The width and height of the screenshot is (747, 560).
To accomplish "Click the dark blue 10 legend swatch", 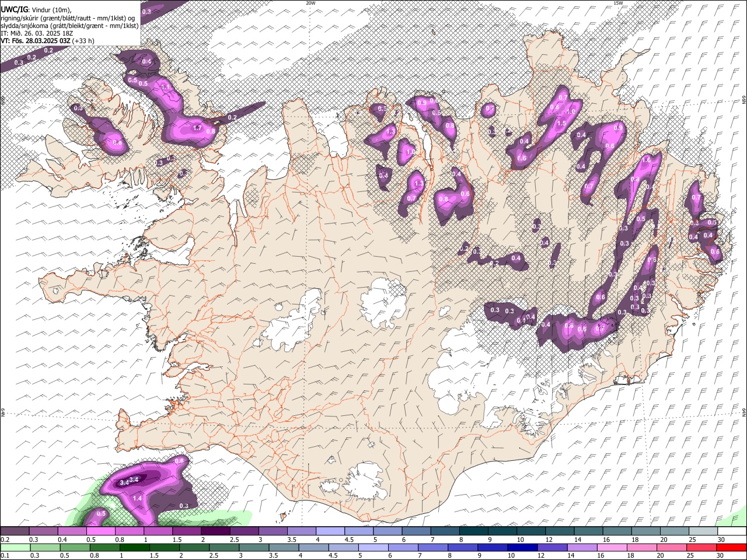I will (522, 547).
